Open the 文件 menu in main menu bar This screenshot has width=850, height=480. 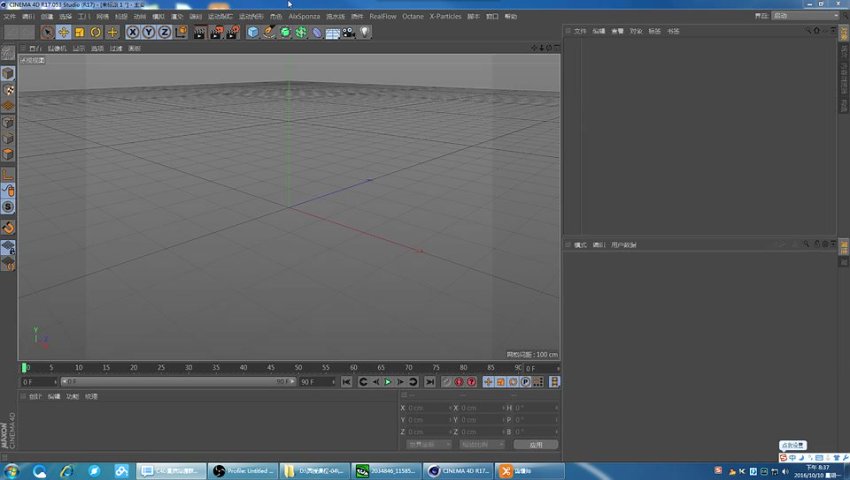coord(10,16)
